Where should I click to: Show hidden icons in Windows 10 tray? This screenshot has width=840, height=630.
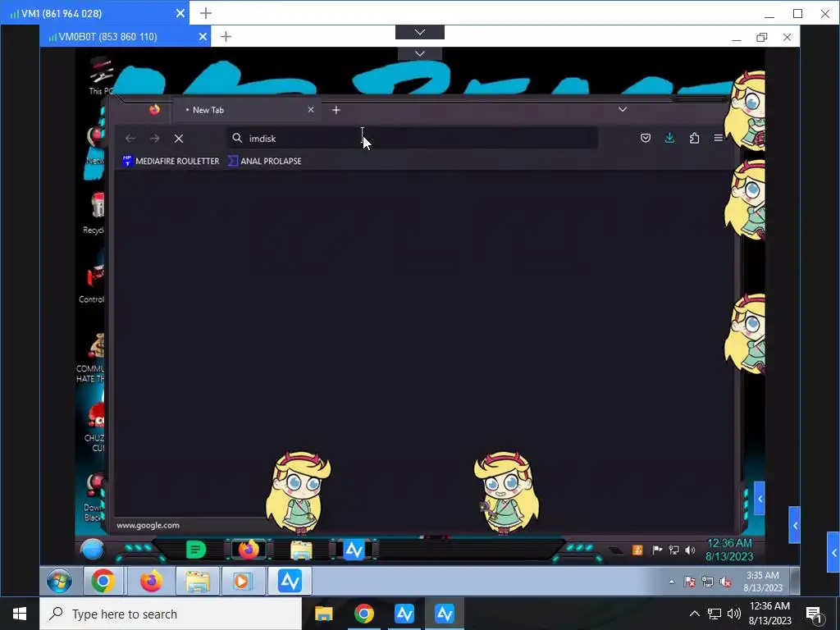tap(694, 614)
